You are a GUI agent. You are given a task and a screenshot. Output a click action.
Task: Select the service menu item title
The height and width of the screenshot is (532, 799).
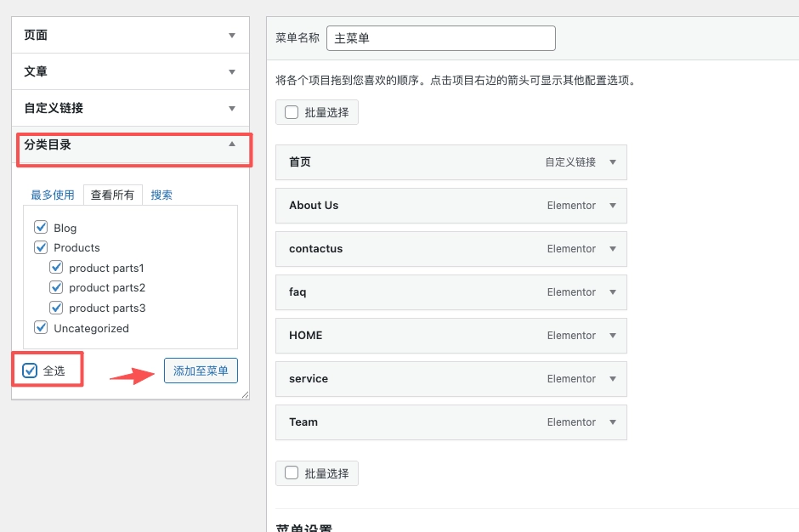309,379
